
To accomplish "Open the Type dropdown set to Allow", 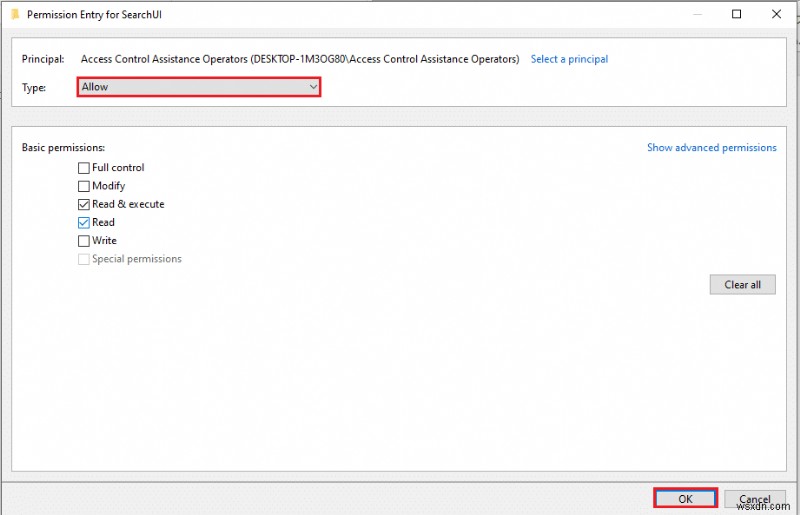I will 199,87.
